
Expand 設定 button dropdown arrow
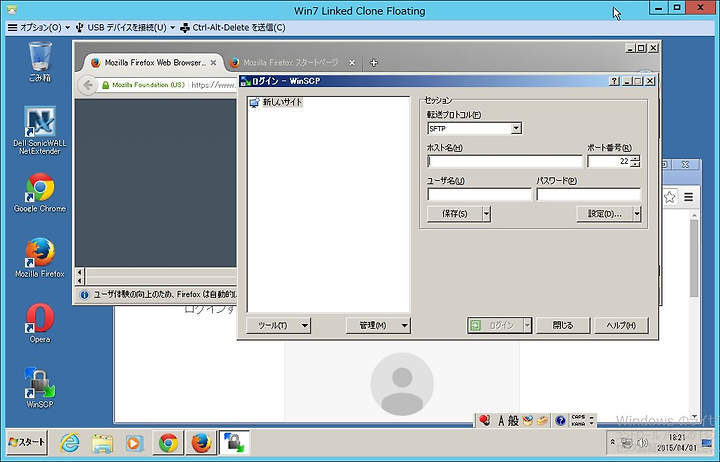pos(637,214)
